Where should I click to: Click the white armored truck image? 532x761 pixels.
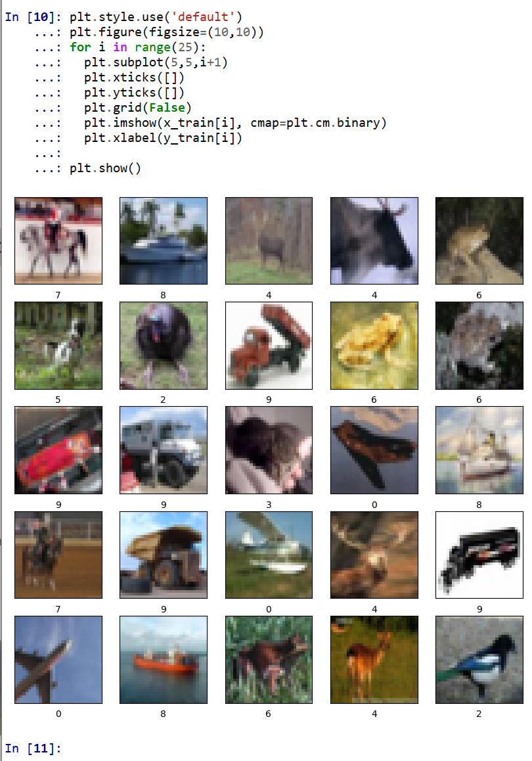tap(164, 450)
